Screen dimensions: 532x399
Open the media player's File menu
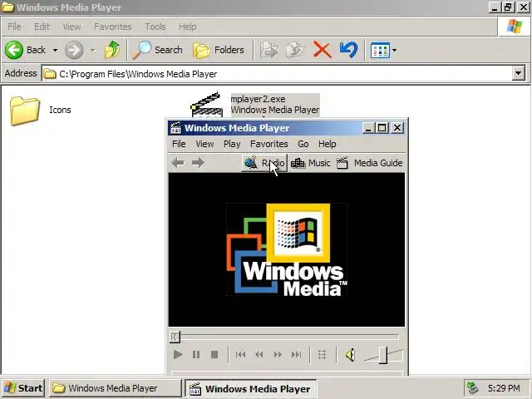coord(179,144)
